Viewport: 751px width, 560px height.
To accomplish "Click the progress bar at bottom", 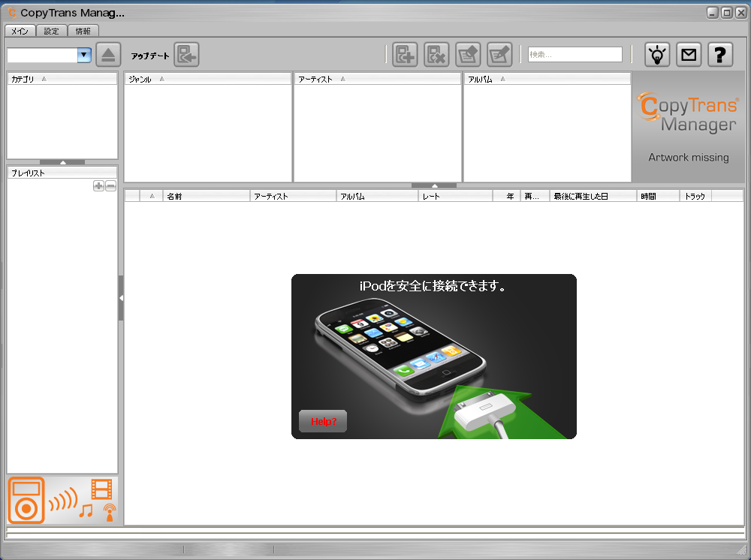I will [x=375, y=532].
